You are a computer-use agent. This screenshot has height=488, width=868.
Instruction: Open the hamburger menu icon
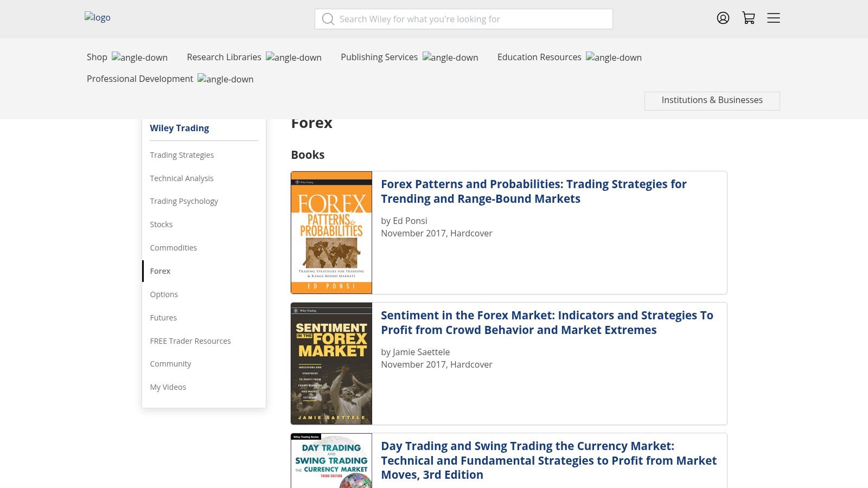click(x=774, y=18)
